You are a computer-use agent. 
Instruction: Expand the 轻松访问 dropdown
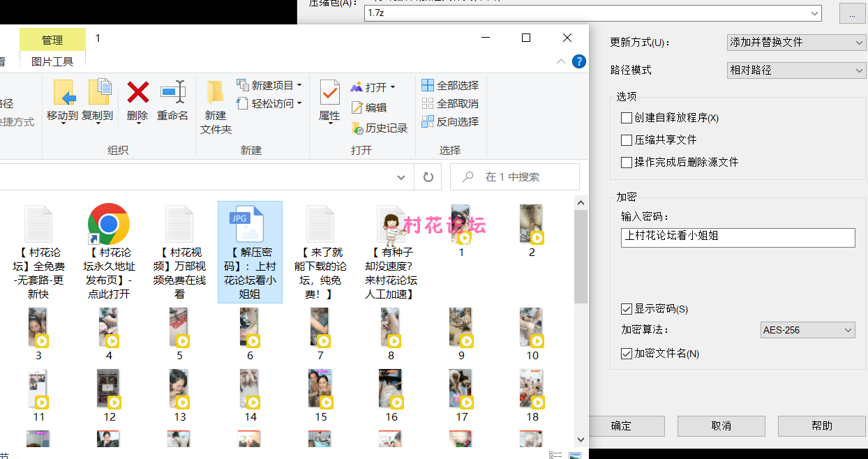click(x=299, y=103)
